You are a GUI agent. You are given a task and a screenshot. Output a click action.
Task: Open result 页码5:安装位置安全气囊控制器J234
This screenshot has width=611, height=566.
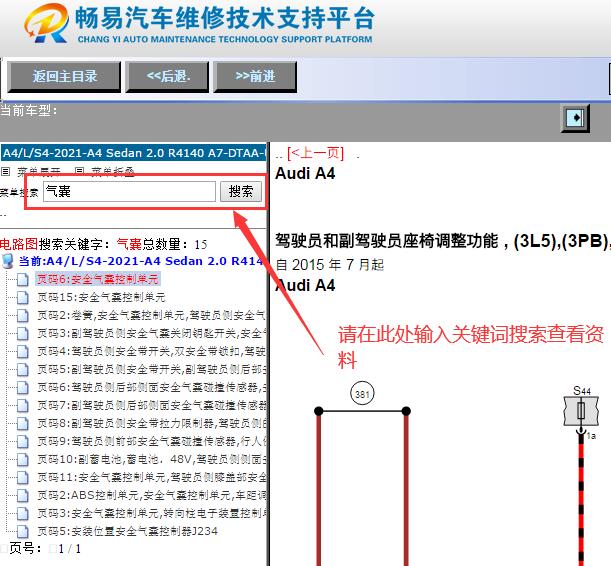[127, 531]
